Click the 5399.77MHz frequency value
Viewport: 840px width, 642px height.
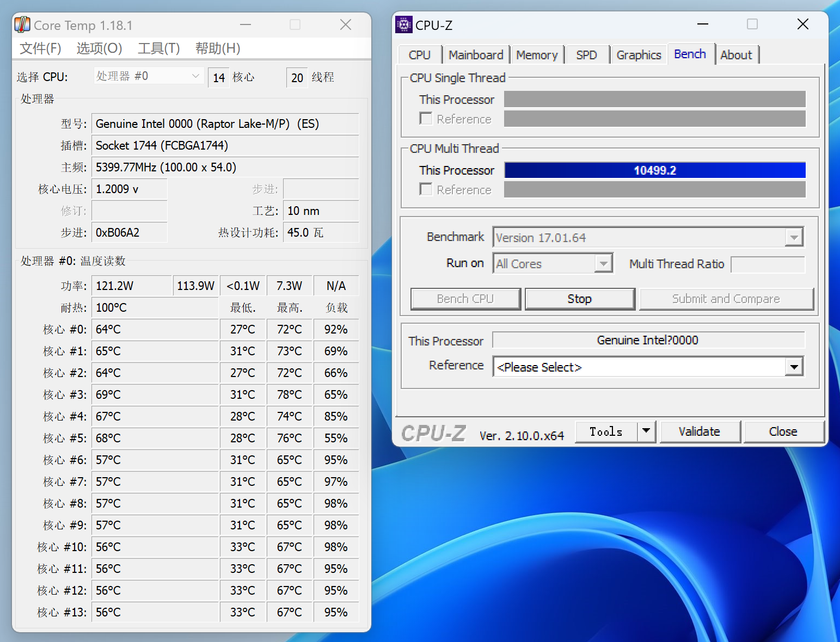click(x=225, y=168)
